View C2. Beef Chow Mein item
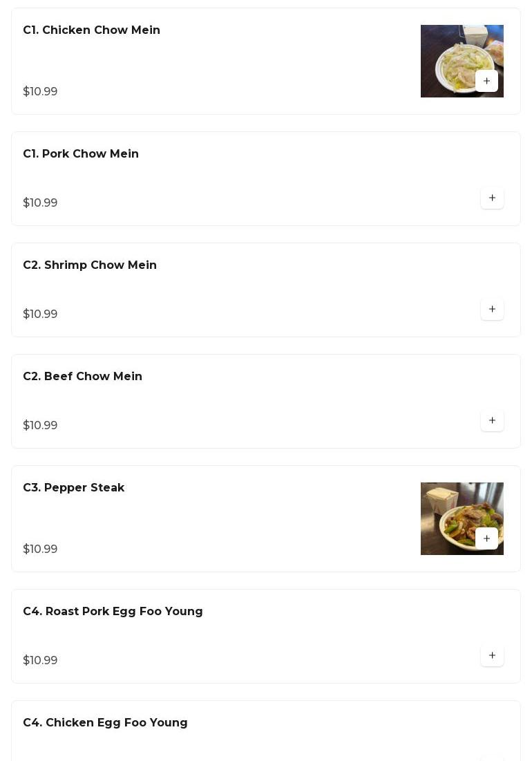The width and height of the screenshot is (532, 761). tap(82, 377)
